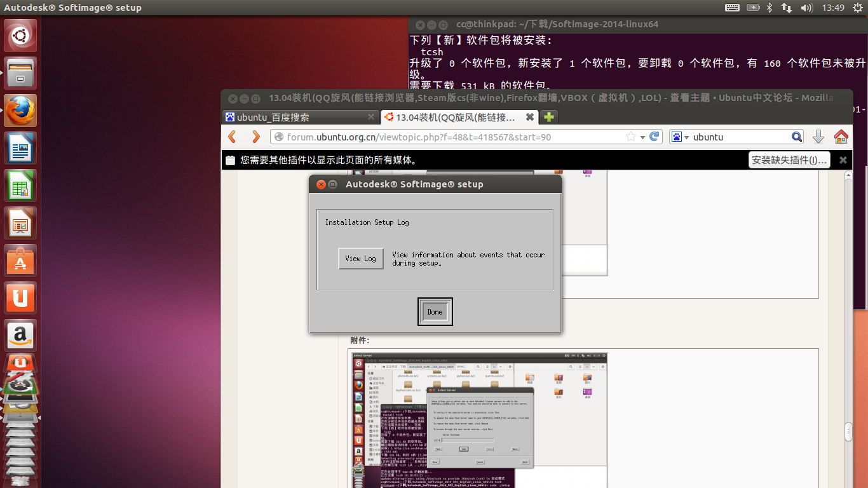Image resolution: width=868 pixels, height=488 pixels.
Task: Click View Log in the Softimage setup
Action: [x=361, y=259]
